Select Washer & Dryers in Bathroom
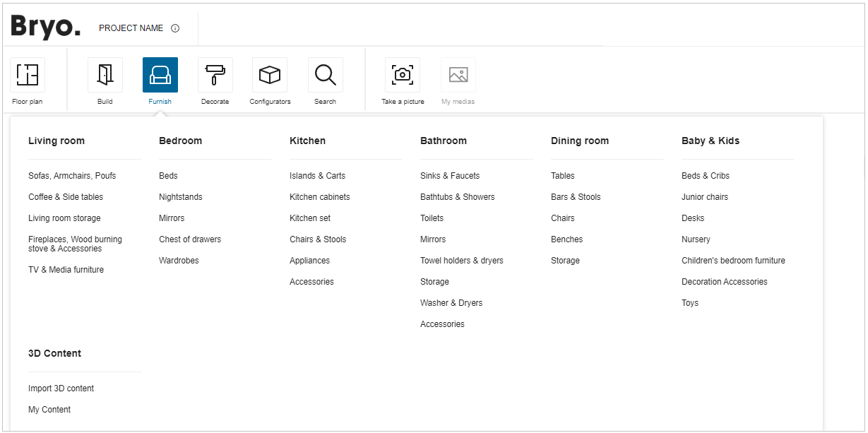 coord(451,303)
